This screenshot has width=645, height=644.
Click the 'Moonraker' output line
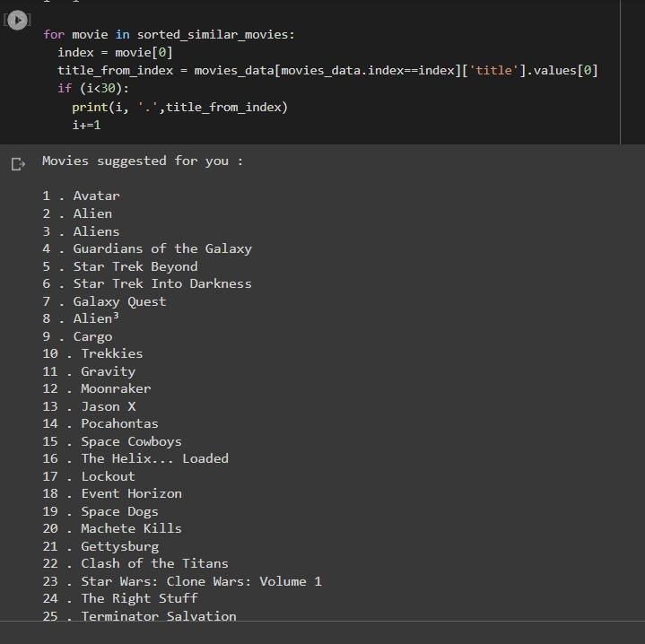[116, 388]
